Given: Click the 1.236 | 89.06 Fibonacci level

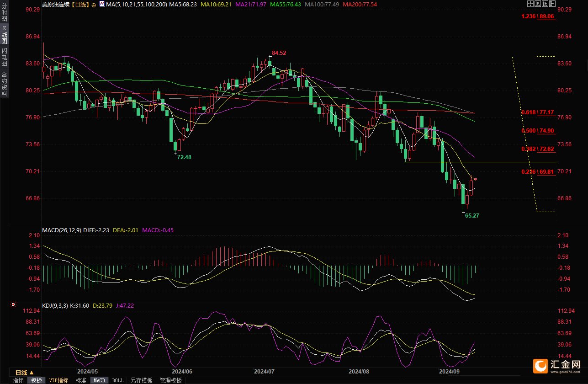Looking at the screenshot, I should 538,16.
